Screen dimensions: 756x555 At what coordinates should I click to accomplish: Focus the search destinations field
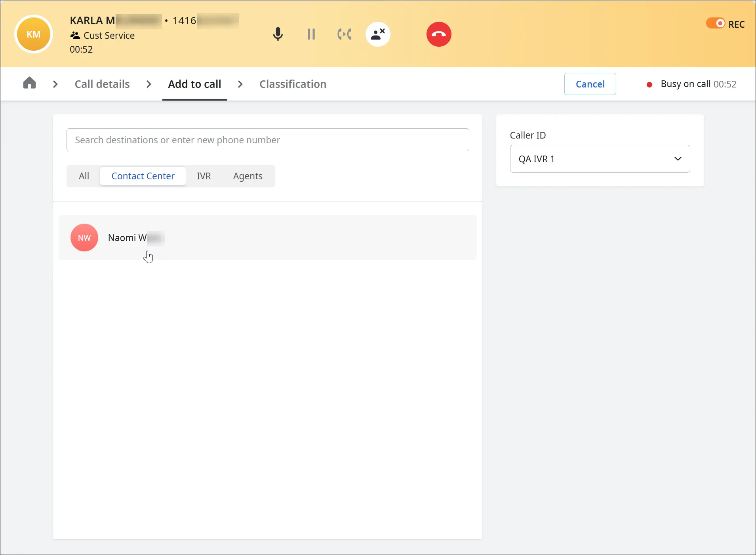coord(268,140)
